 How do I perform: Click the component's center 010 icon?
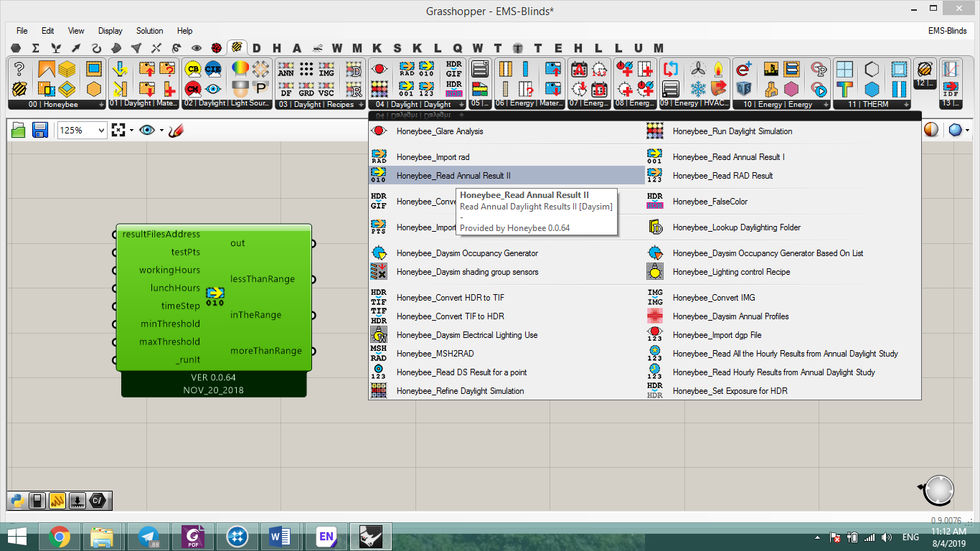tap(215, 296)
